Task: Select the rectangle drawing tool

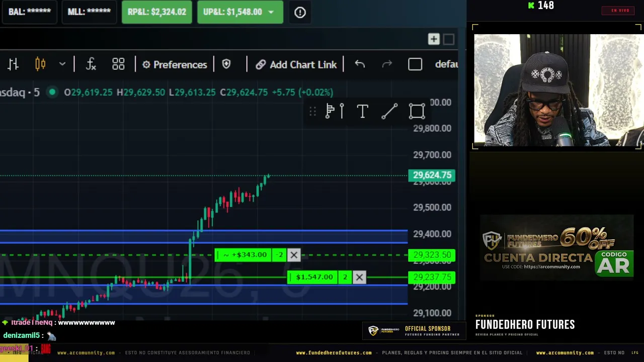Action: pyautogui.click(x=417, y=112)
